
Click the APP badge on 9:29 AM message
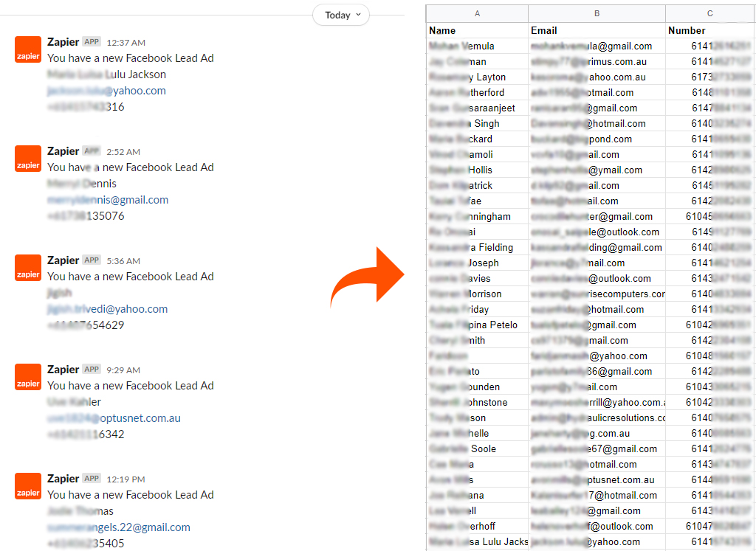point(91,370)
